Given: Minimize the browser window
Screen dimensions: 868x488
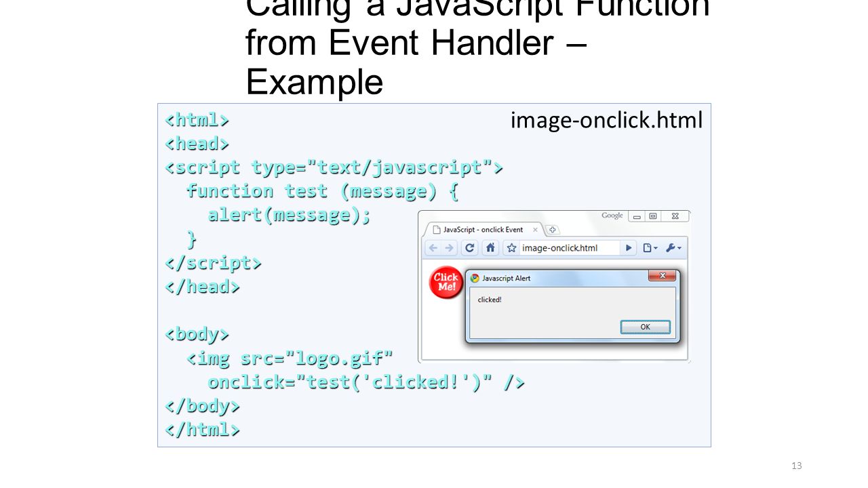Looking at the screenshot, I should 636,216.
